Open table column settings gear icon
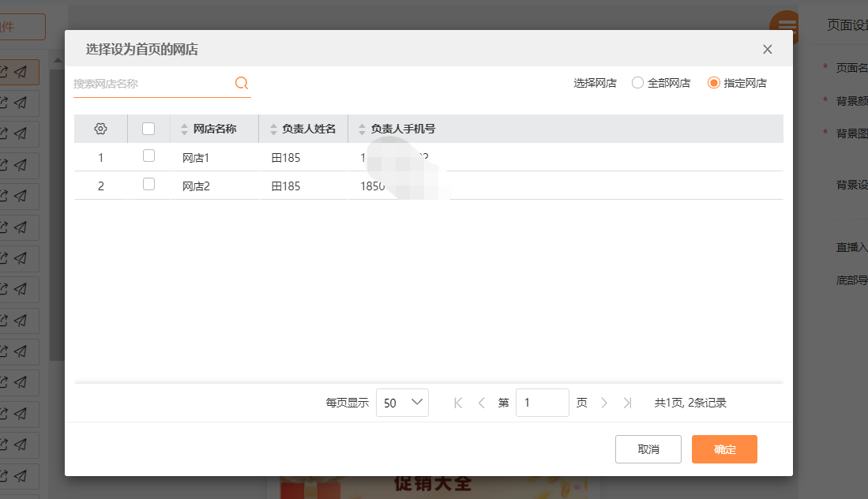This screenshot has width=868, height=499. [x=100, y=129]
